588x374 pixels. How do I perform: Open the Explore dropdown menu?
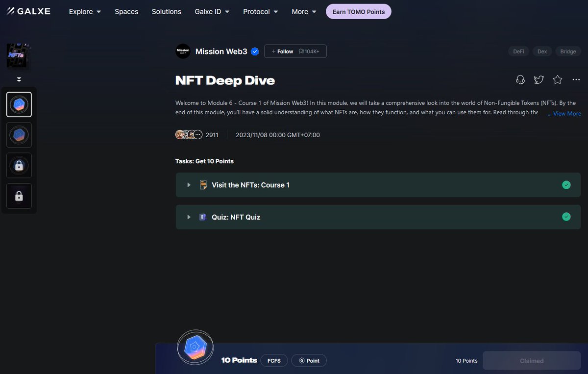point(85,11)
